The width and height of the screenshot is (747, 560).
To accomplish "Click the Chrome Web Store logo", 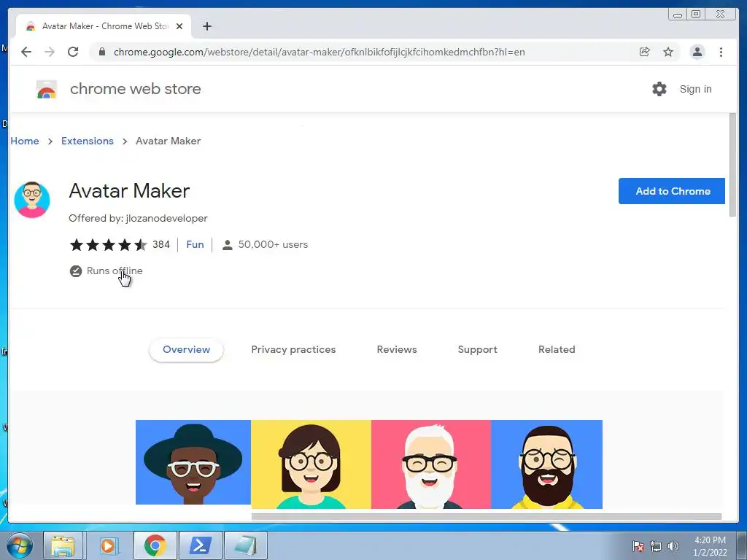I will coord(47,89).
